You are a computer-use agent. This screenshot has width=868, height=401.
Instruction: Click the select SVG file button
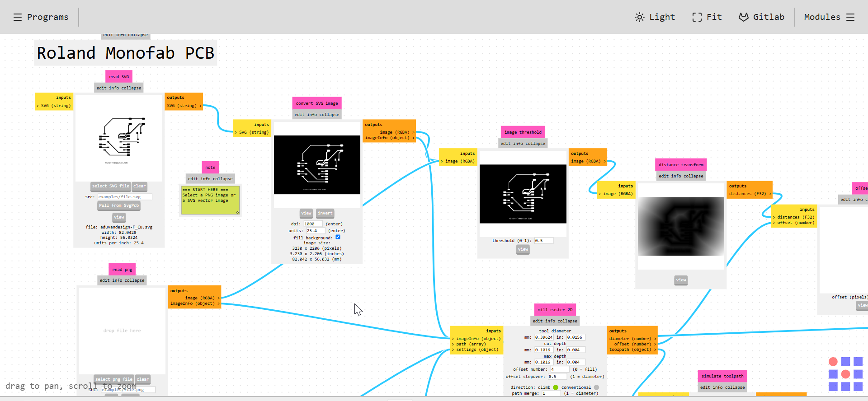click(x=111, y=186)
